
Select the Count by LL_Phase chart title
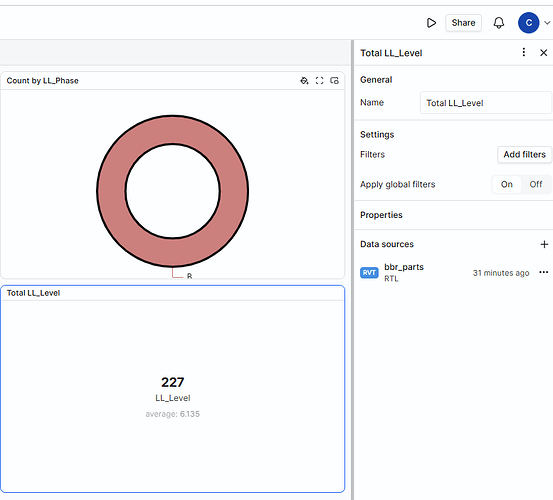pos(42,81)
